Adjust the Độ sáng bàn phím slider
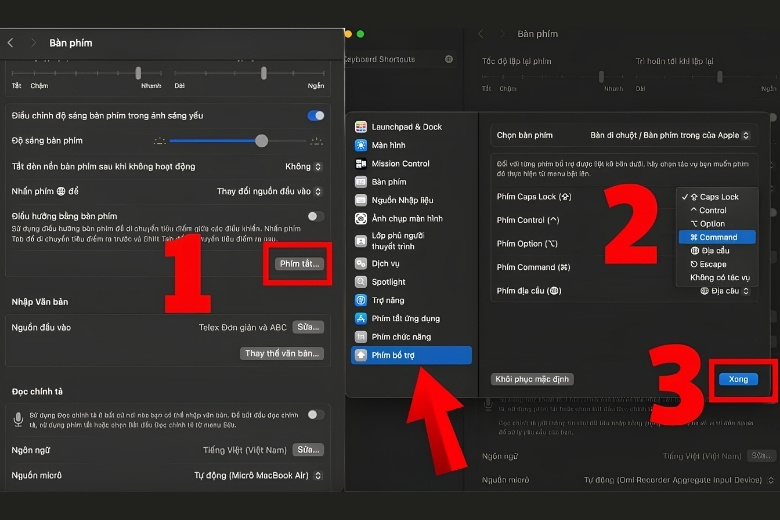The width and height of the screenshot is (780, 520). point(238,141)
